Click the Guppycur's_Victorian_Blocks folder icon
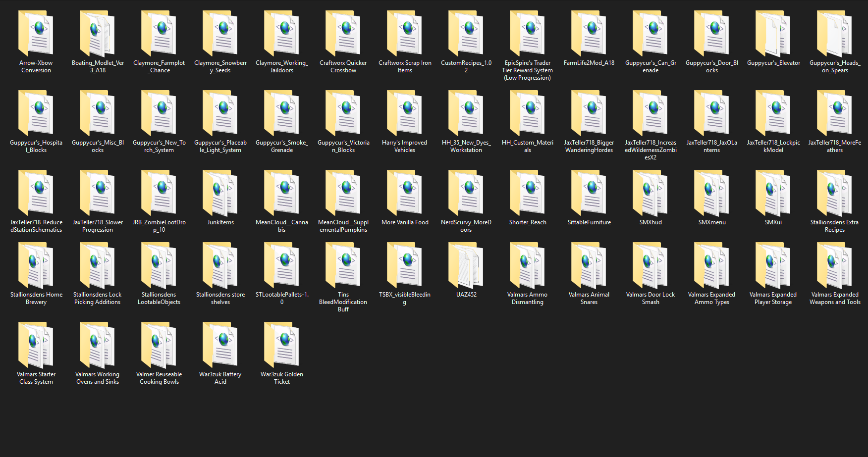 click(343, 113)
